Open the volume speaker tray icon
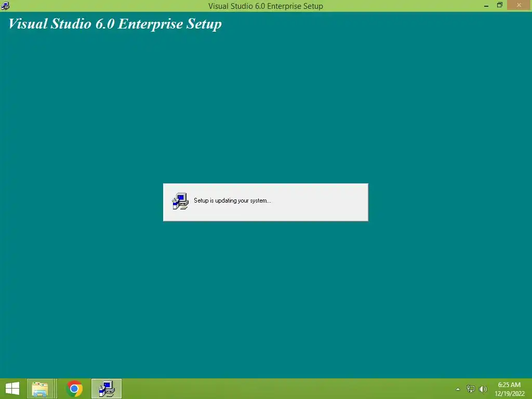The width and height of the screenshot is (532, 399). coord(483,389)
